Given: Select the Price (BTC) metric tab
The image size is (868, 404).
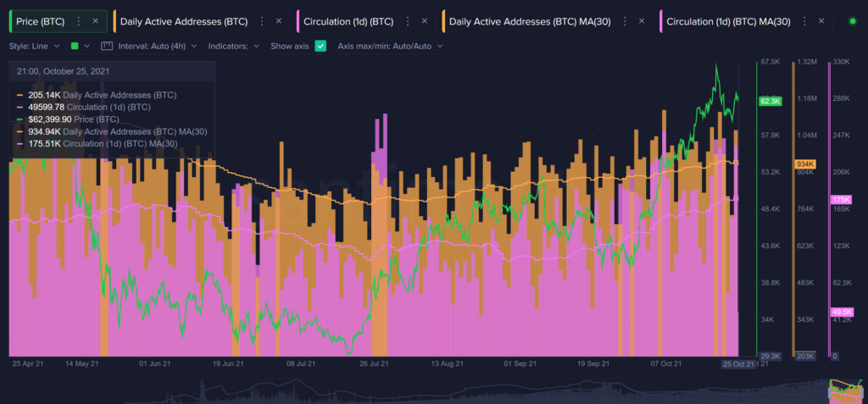Looking at the screenshot, I should pyautogui.click(x=41, y=21).
